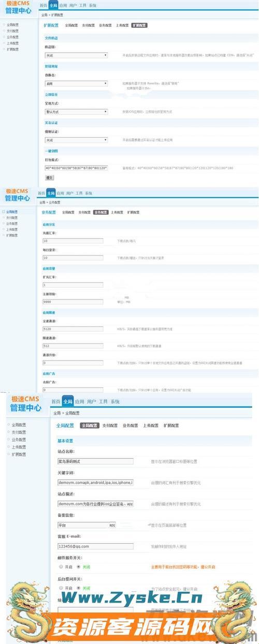Screen dimensions: 259x644
Task: Click the 限速通道 field showing 512
Action: point(73,346)
